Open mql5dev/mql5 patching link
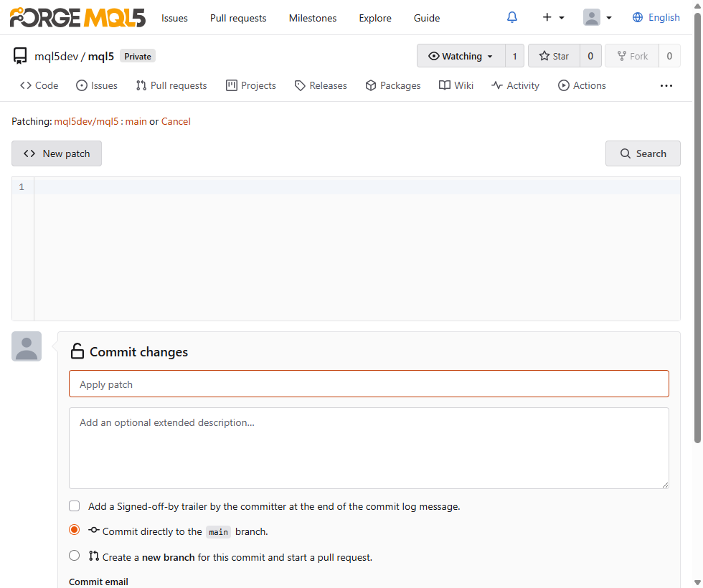Screen dimensions: 703x588 86,121
